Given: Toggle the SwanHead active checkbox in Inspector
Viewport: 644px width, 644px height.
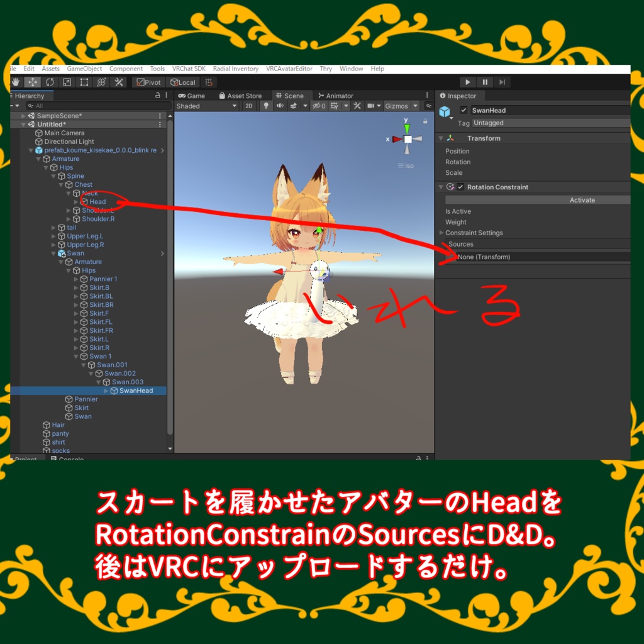Looking at the screenshot, I should point(464,109).
